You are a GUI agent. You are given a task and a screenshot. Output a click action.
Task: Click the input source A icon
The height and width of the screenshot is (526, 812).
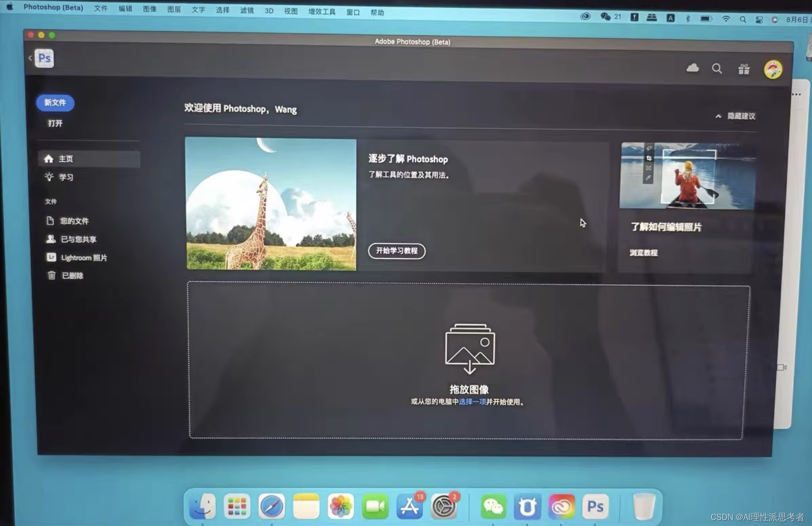click(671, 18)
